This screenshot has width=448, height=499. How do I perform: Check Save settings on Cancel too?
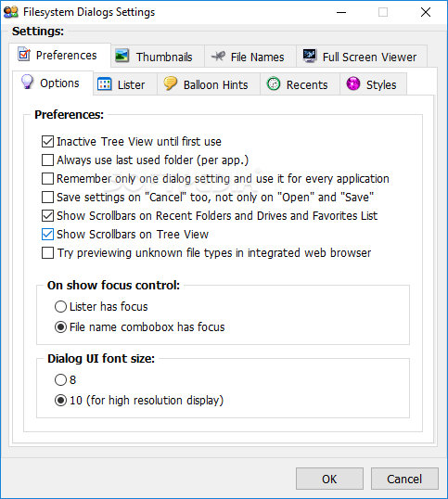[47, 197]
